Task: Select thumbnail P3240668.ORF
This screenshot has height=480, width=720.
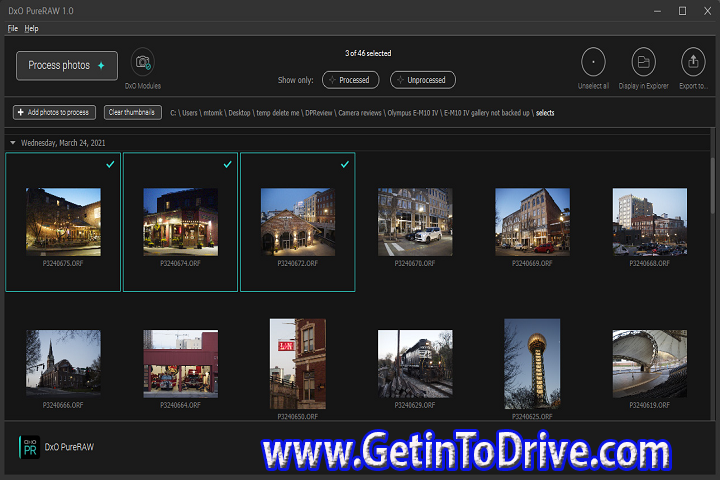Action: pos(650,222)
